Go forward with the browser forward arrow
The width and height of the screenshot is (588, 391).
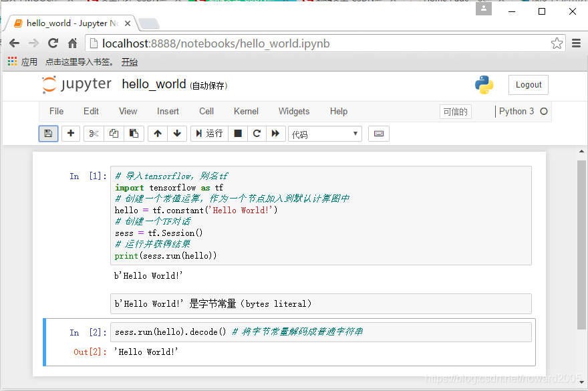pyautogui.click(x=34, y=43)
